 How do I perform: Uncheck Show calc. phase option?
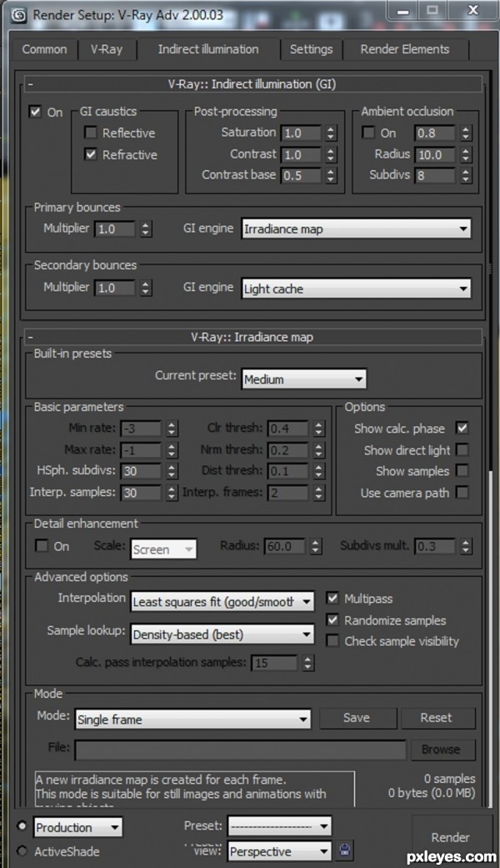point(462,428)
